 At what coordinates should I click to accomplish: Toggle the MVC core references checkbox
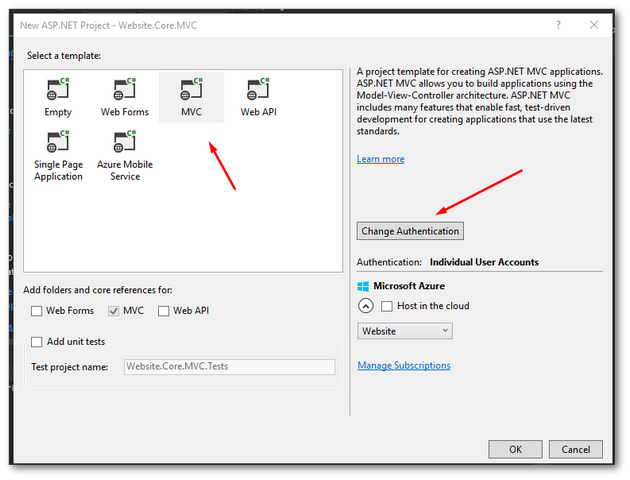click(113, 311)
